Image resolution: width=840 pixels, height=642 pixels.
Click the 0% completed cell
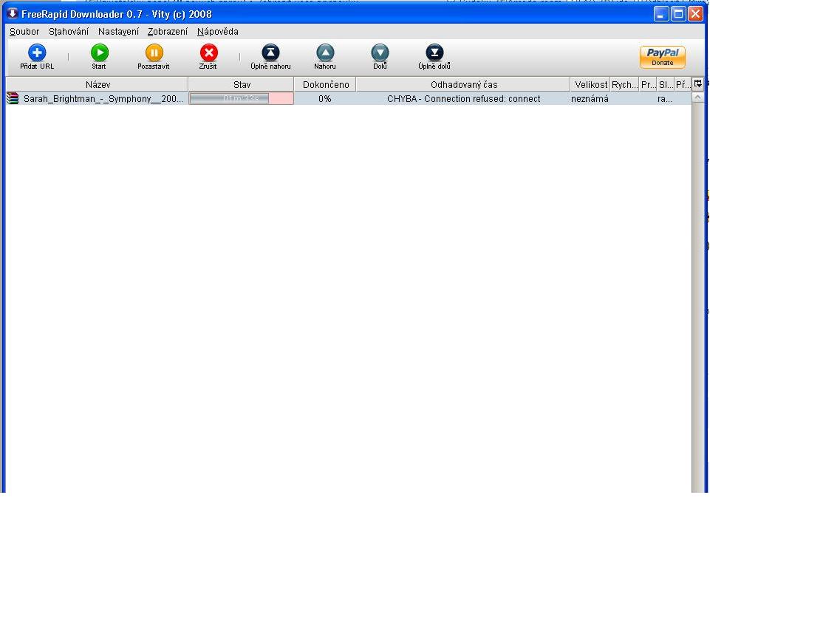click(324, 98)
